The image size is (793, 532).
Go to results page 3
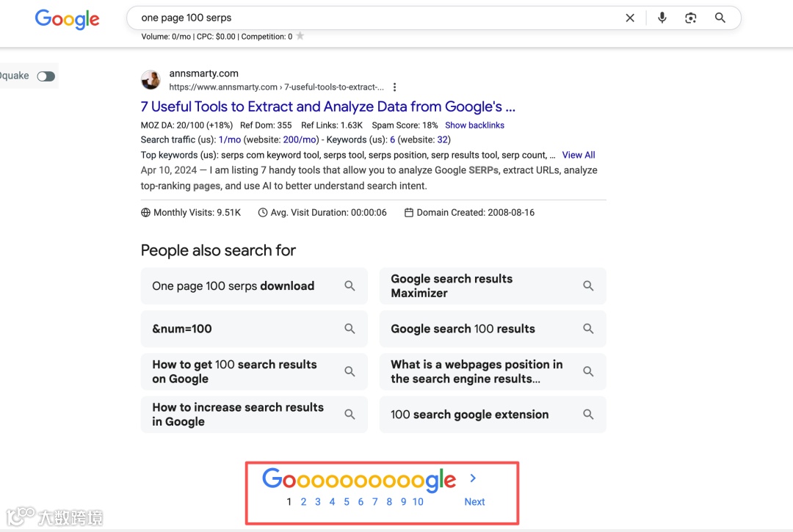point(318,502)
